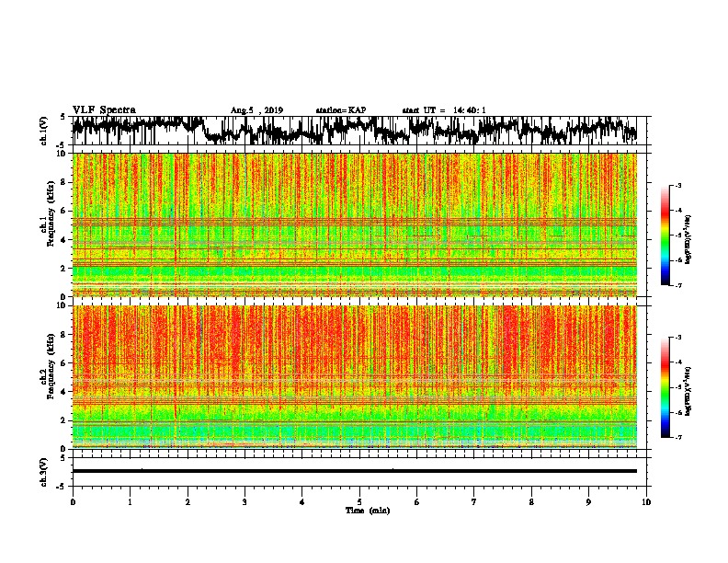728x563 pixels.
Task: Click the "station=KAP" header label
Action: tap(341, 110)
